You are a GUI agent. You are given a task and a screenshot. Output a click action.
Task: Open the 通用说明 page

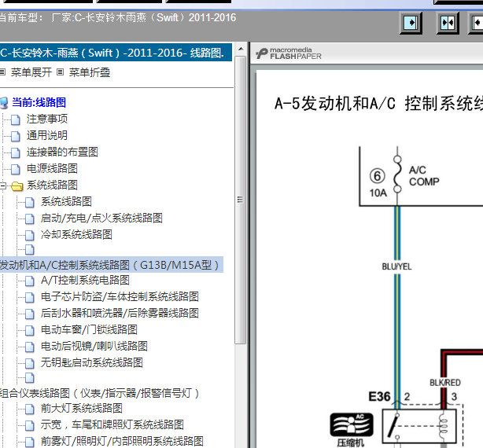click(47, 136)
